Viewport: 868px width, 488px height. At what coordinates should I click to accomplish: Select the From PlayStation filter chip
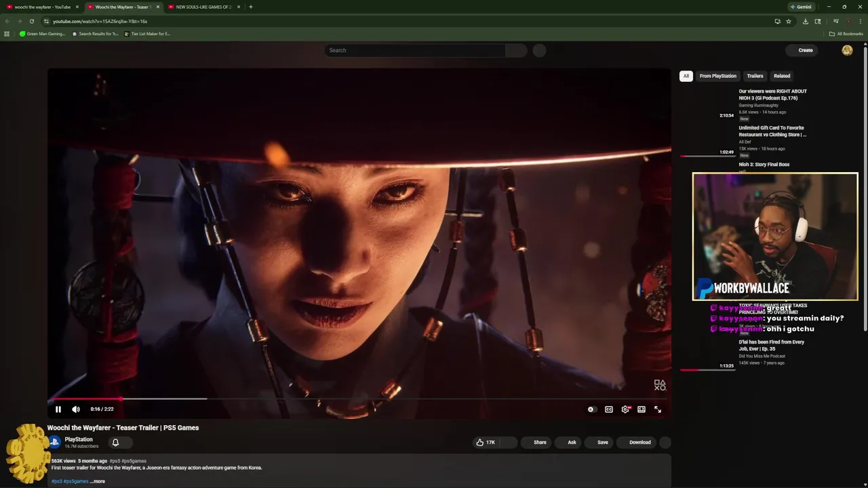(717, 76)
